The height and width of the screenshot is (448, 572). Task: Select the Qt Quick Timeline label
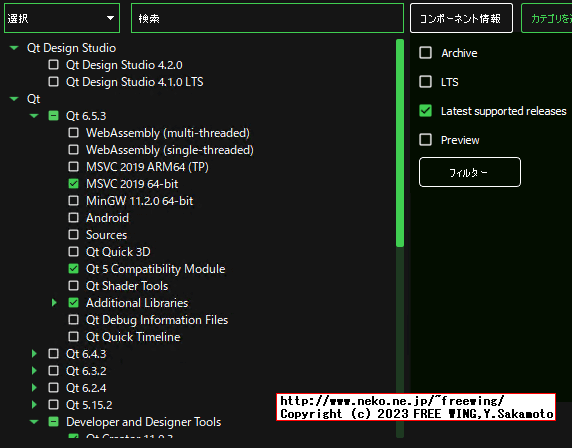(133, 337)
